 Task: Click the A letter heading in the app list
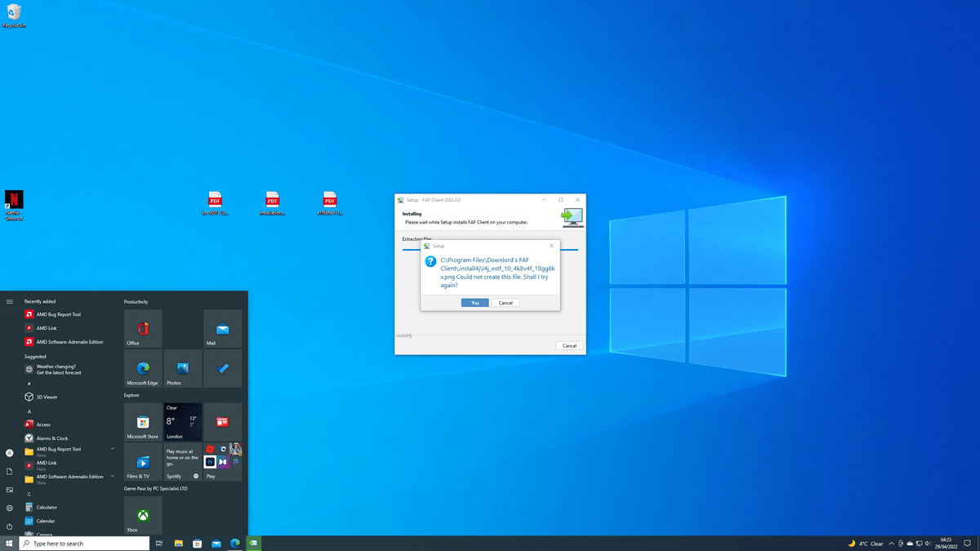[x=29, y=411]
